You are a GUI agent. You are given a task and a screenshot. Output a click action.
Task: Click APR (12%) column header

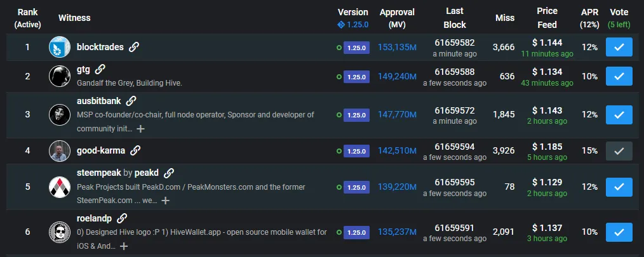[589, 18]
